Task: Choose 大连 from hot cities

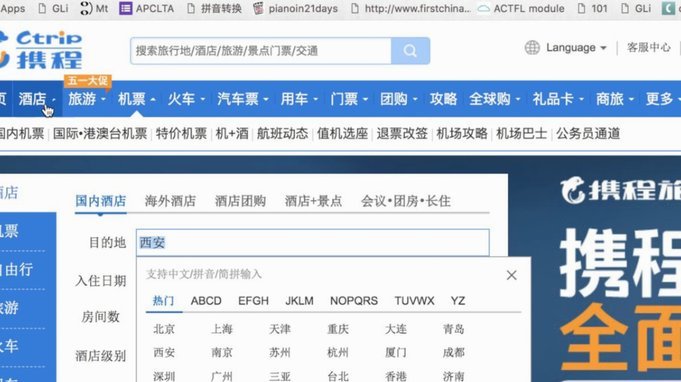Action: [396, 329]
